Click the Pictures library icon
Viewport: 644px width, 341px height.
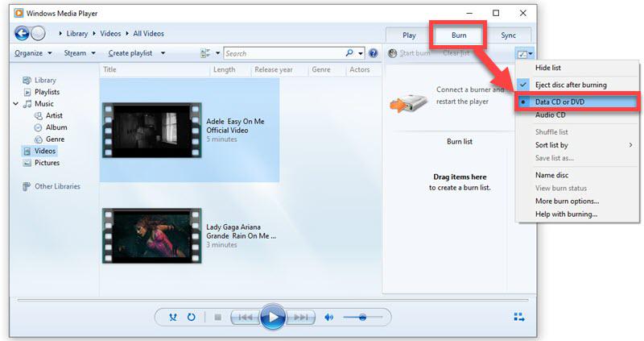pyautogui.click(x=27, y=163)
